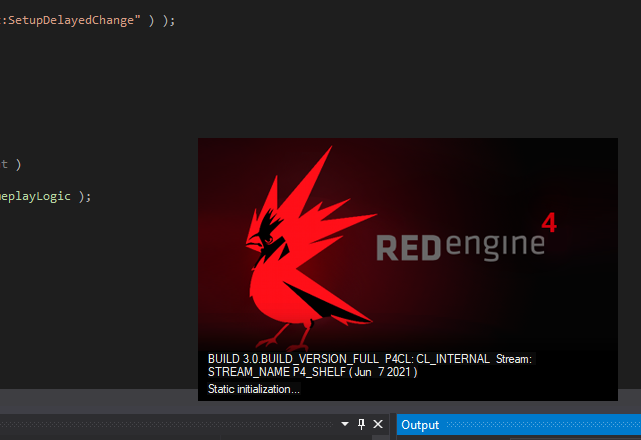This screenshot has width=641, height=440.
Task: Click the BUILD 3.0 version text
Action: coord(370,359)
